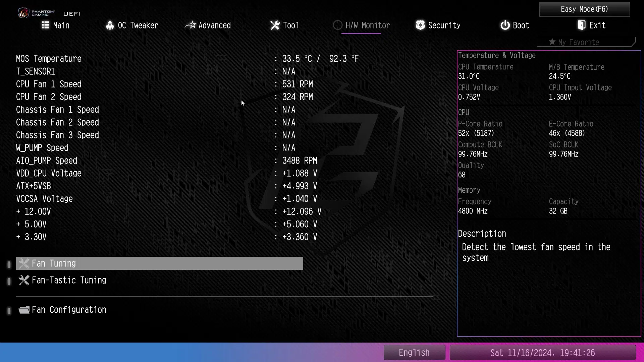Image resolution: width=644 pixels, height=362 pixels.
Task: Click the Main tab list icon
Action: [x=45, y=25]
